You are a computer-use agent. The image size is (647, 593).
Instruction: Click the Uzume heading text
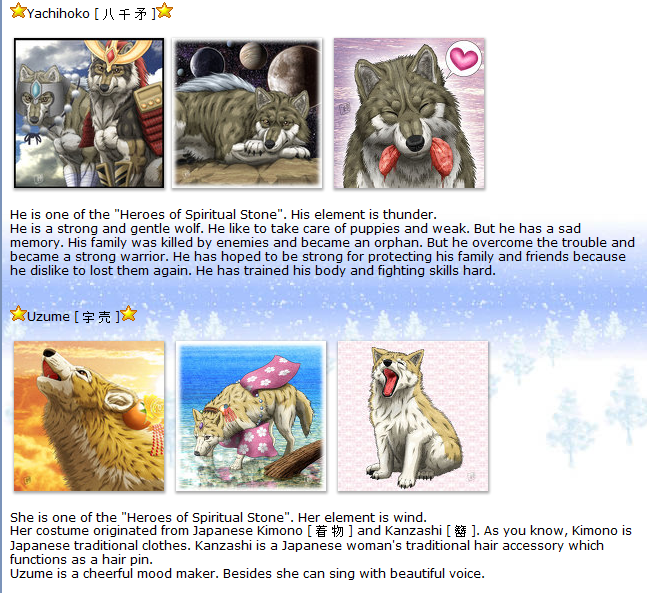[x=48, y=317]
